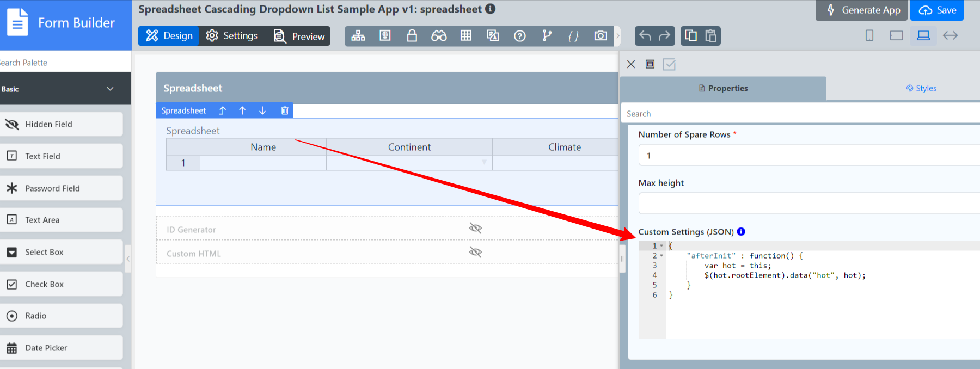
Task: Click the binoculars find-usage icon
Action: click(439, 36)
